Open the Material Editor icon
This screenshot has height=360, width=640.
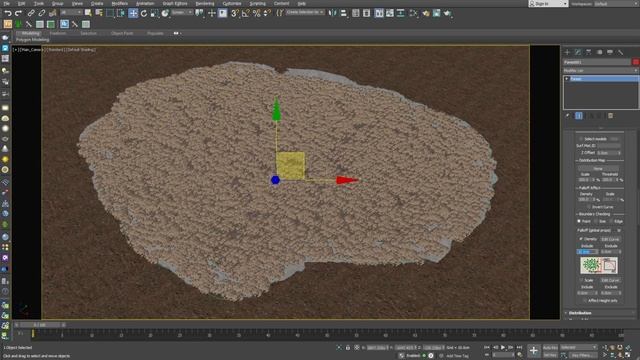[413, 13]
